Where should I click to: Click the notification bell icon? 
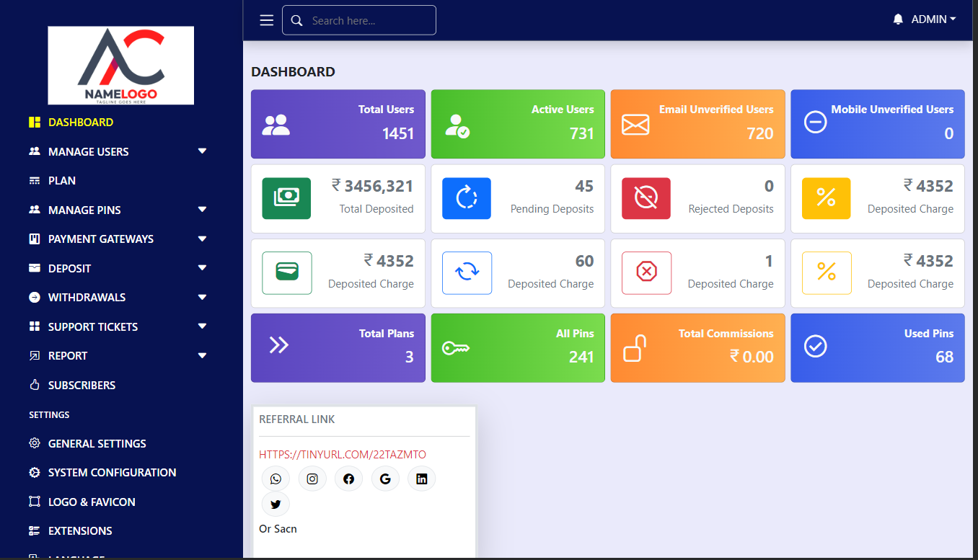[898, 19]
